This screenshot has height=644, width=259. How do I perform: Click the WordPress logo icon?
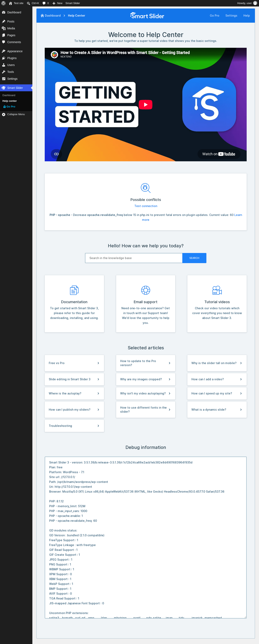coord(3,3)
